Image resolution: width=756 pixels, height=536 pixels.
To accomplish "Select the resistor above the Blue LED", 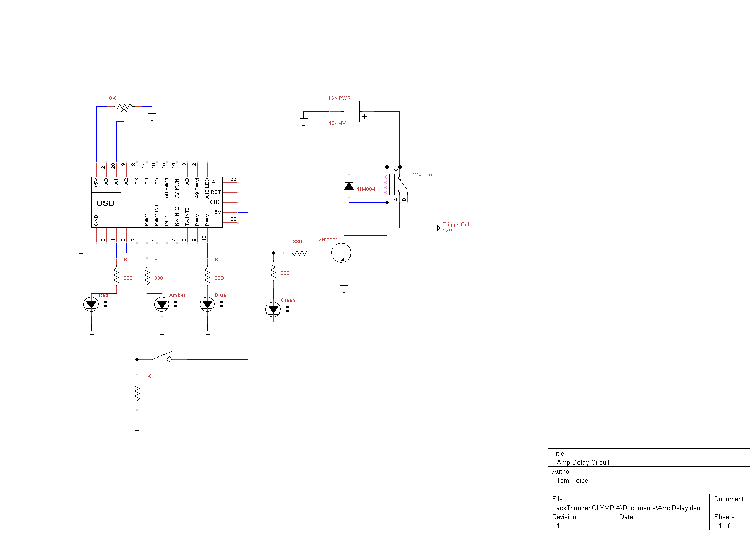I will click(x=208, y=276).
